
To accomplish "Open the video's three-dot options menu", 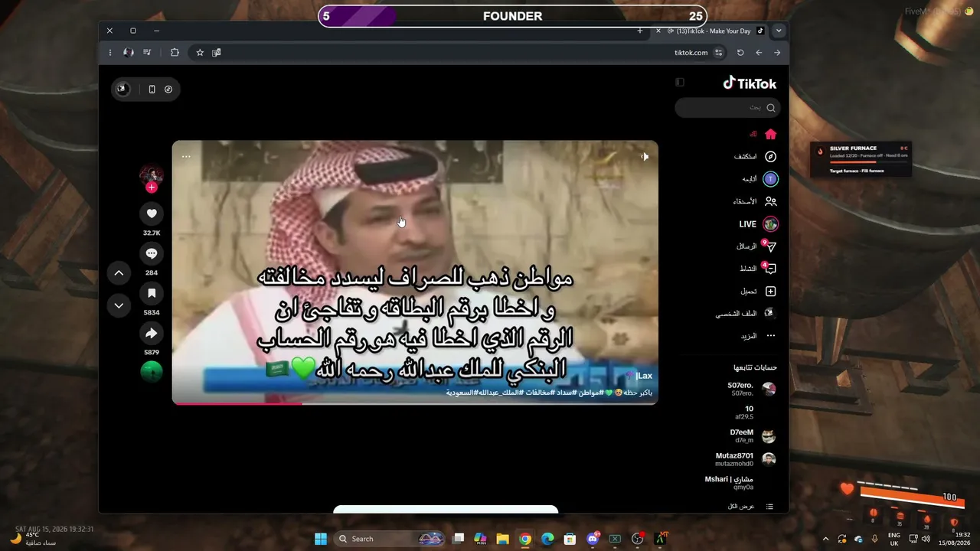I will pos(186,156).
